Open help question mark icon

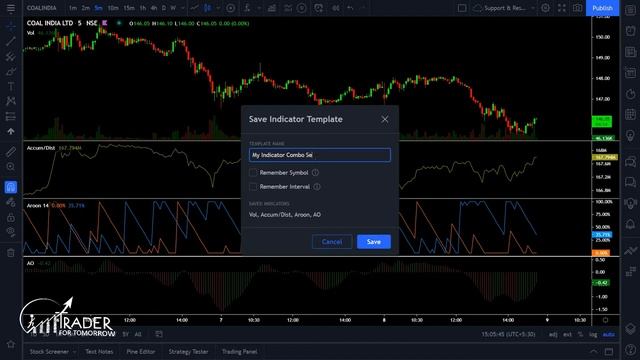pyautogui.click(x=631, y=349)
